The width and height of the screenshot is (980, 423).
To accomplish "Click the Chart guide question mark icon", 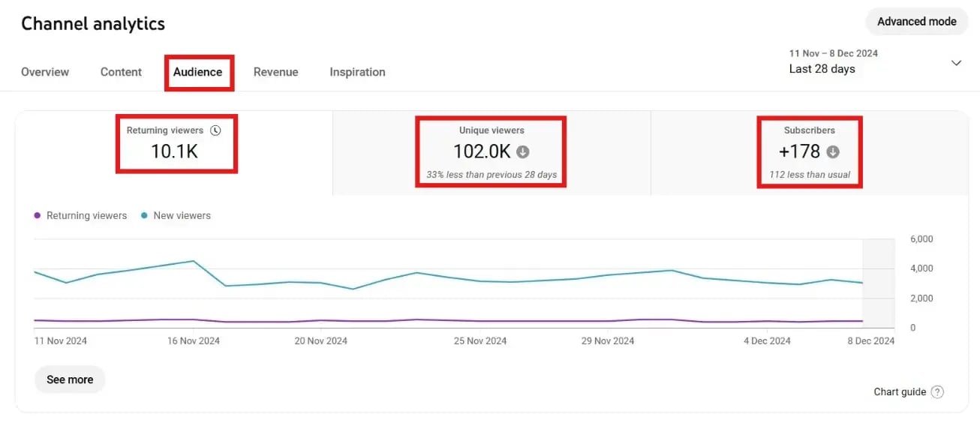I will point(937,392).
